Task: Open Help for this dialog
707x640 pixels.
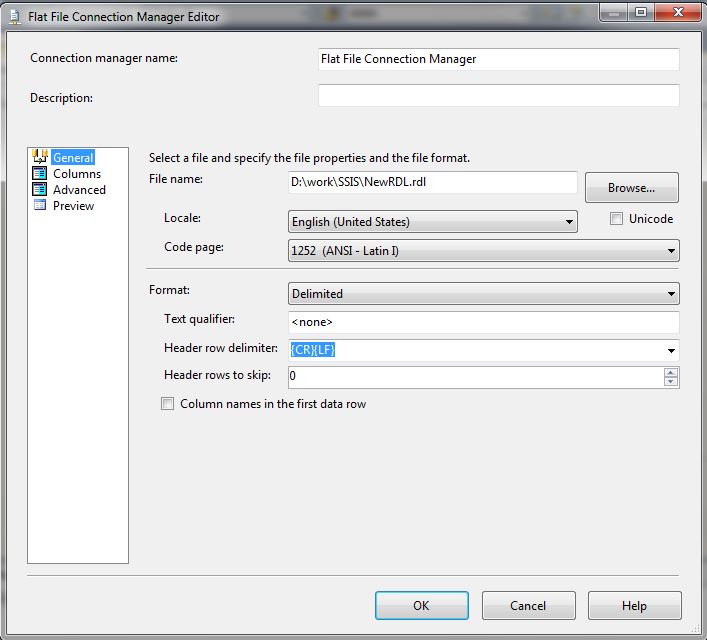Action: (634, 605)
